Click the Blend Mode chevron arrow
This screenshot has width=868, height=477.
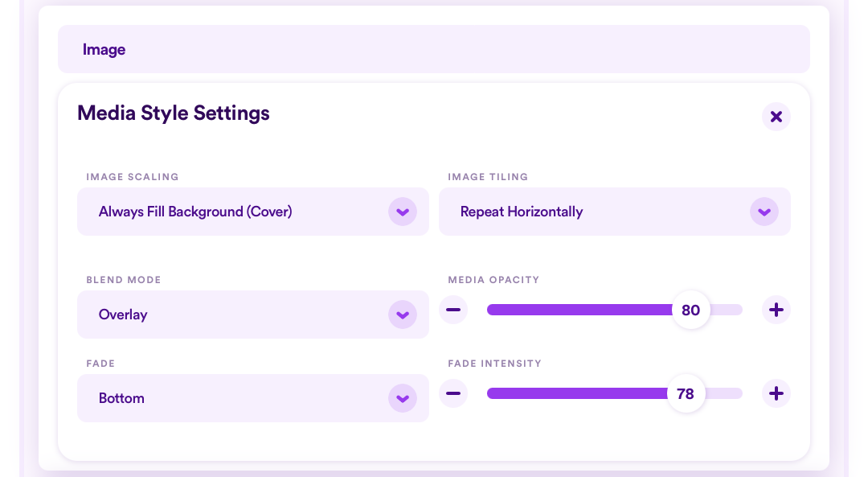pyautogui.click(x=403, y=315)
